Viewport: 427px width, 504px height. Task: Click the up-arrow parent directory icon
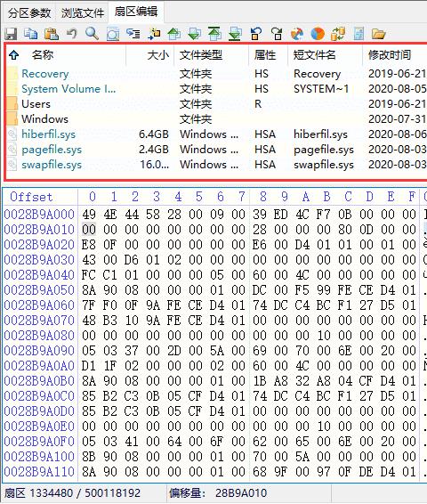tap(14, 55)
